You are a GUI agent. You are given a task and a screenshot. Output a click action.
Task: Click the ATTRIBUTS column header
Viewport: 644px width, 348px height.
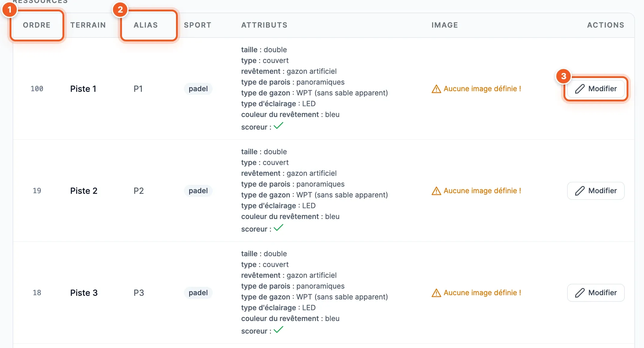(264, 25)
